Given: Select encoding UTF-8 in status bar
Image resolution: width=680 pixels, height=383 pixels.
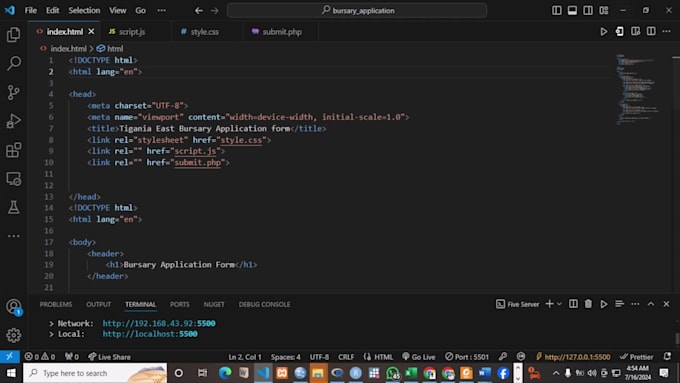Looking at the screenshot, I should coord(319,357).
